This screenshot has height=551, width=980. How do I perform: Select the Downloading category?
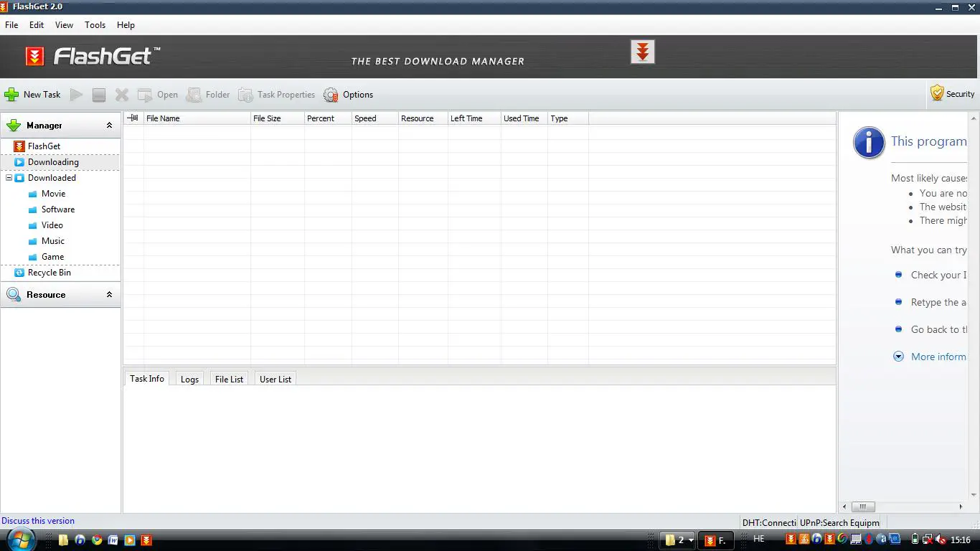(x=53, y=162)
